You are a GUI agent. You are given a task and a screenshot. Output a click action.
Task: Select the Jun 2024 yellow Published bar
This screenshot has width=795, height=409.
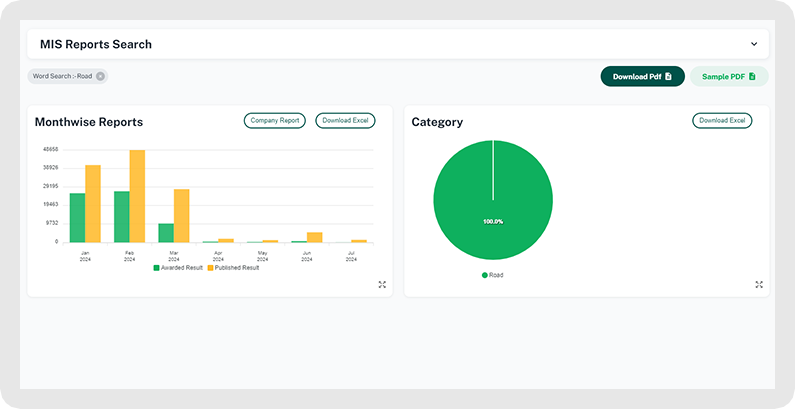[314, 237]
